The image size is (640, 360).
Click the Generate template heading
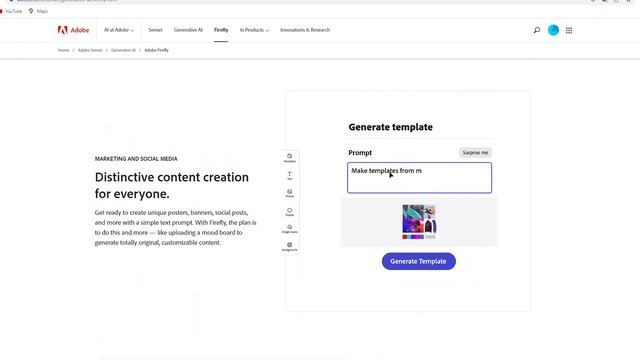(390, 127)
